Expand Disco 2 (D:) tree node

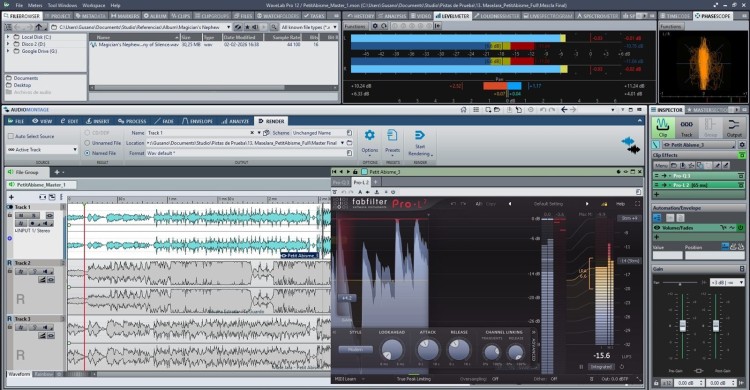click(x=8, y=44)
